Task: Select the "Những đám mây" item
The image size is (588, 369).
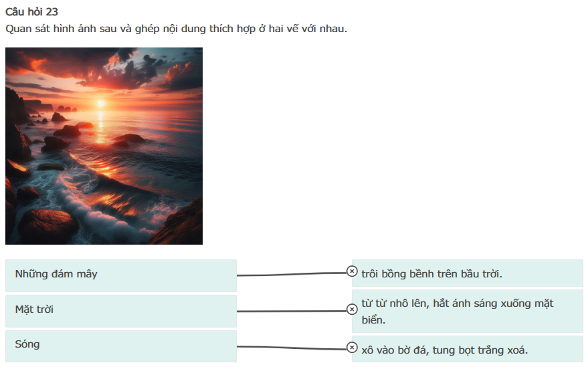Action: click(x=120, y=275)
